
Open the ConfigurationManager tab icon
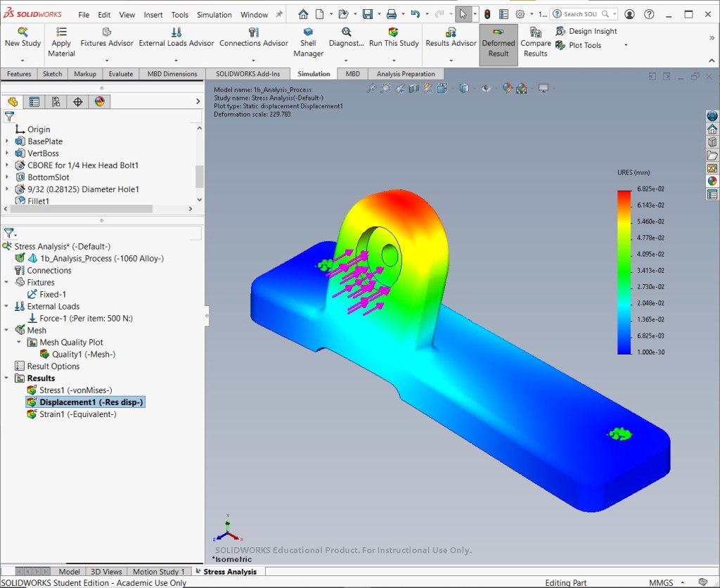(x=56, y=101)
